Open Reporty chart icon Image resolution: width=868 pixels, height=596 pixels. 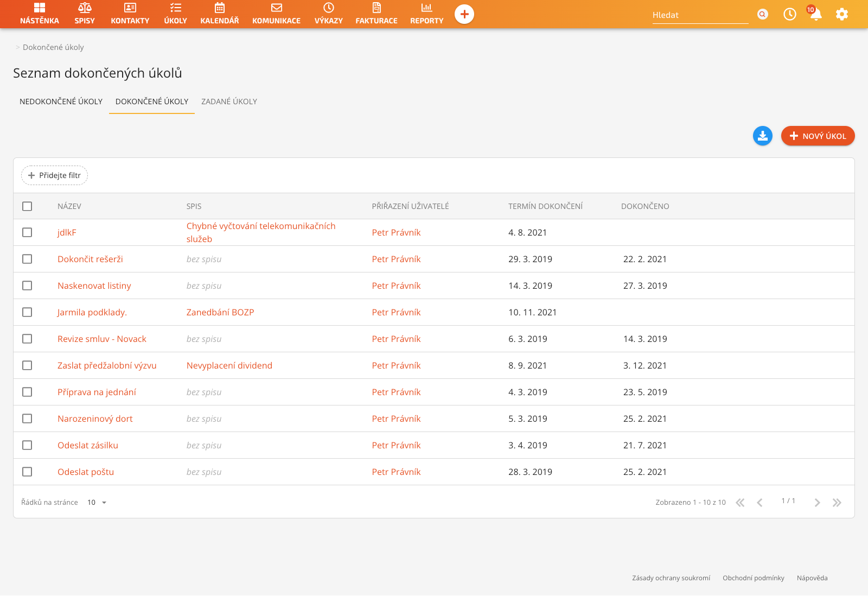tap(427, 8)
